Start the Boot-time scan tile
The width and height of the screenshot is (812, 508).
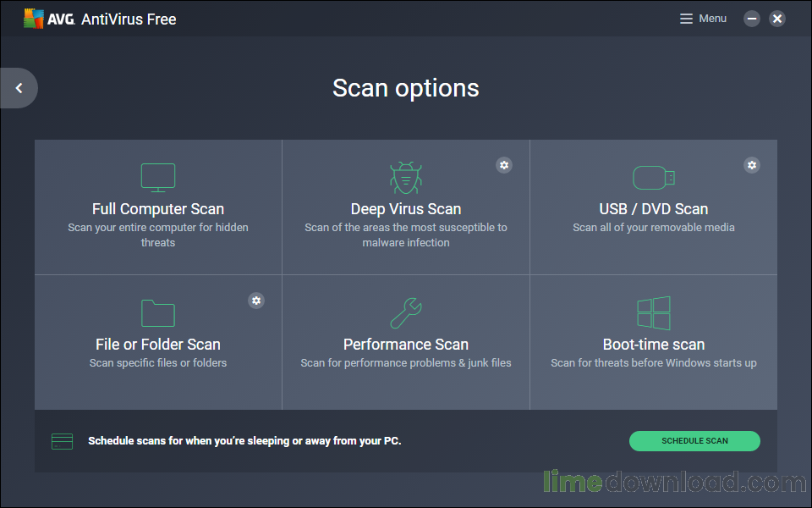(x=653, y=344)
